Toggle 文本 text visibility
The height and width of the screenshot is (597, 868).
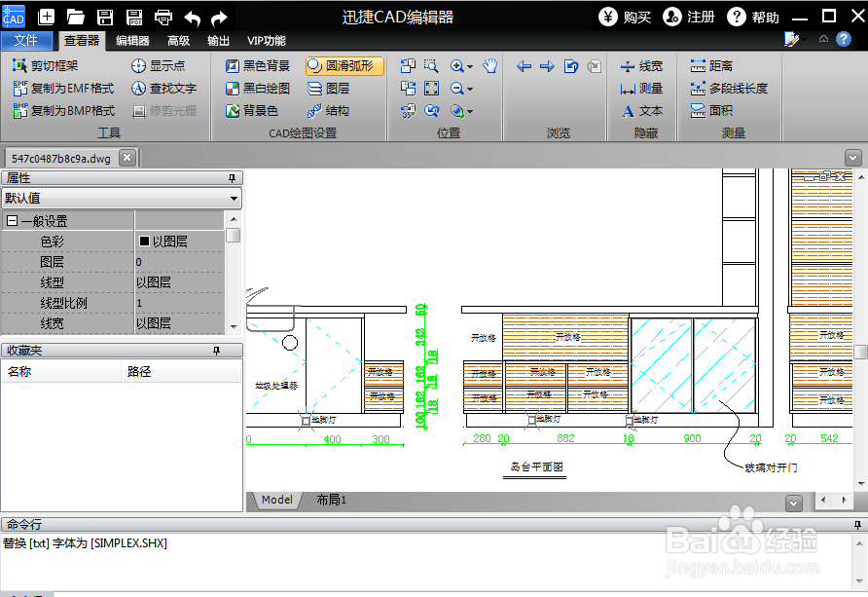coord(641,111)
